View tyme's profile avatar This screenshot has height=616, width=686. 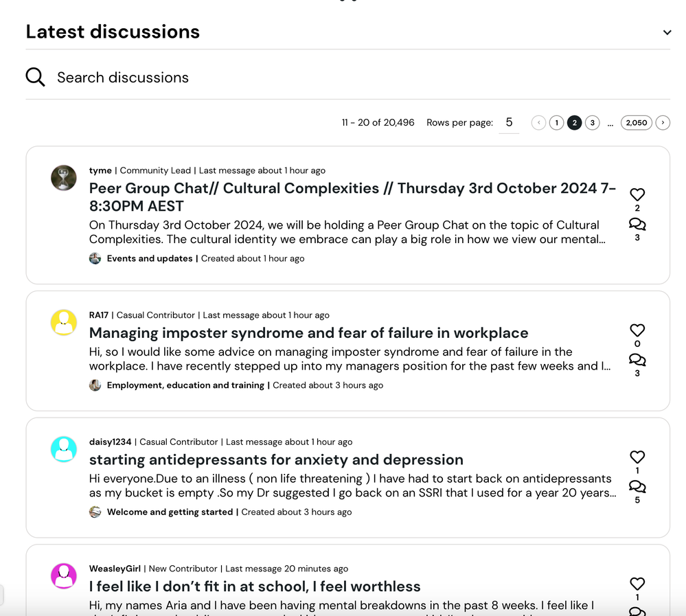tap(63, 178)
